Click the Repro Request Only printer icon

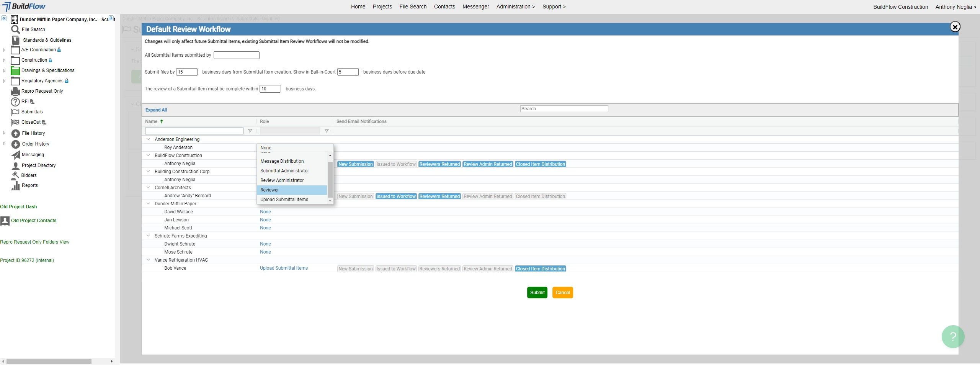point(15,91)
